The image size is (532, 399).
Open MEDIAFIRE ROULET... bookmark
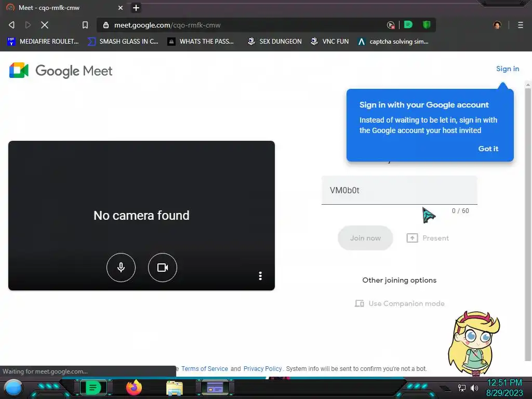pyautogui.click(x=43, y=42)
